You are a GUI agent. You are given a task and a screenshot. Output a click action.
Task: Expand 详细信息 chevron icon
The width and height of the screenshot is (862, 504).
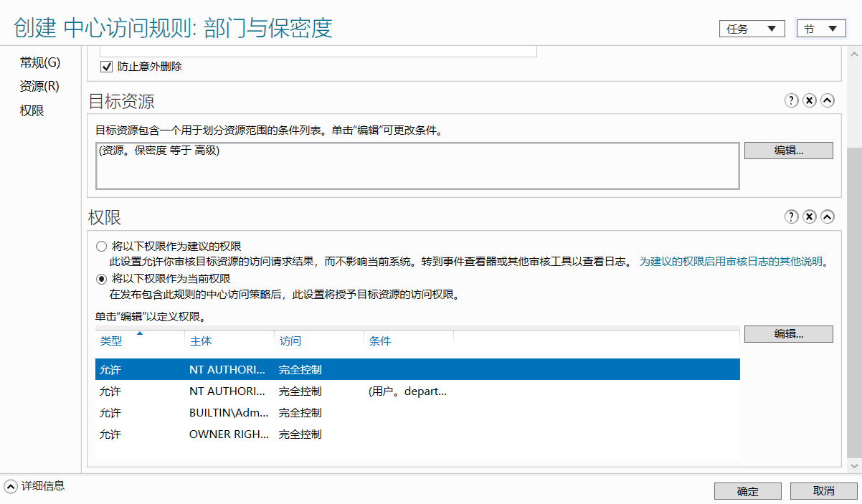[x=10, y=486]
